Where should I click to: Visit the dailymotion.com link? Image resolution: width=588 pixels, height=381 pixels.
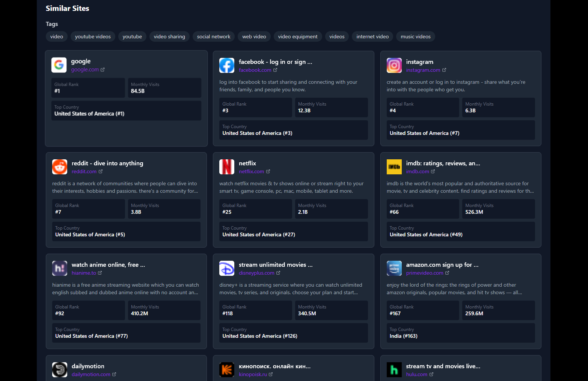coord(91,374)
